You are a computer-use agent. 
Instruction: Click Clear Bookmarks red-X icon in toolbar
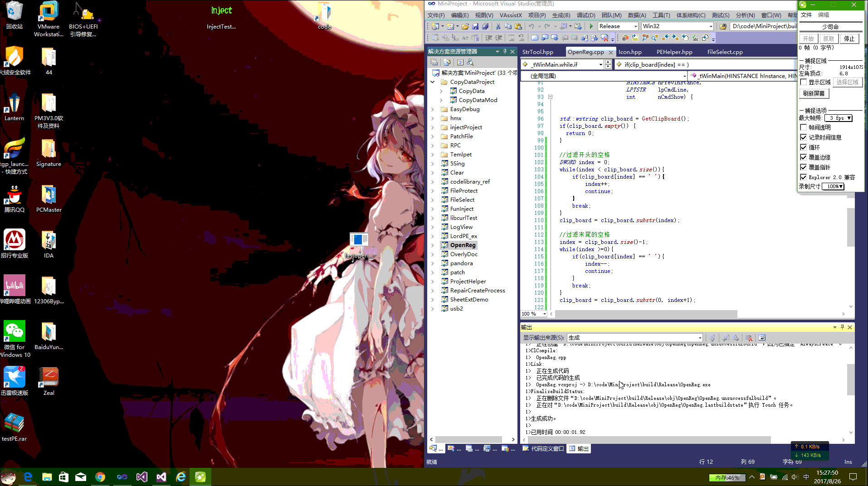605,38
